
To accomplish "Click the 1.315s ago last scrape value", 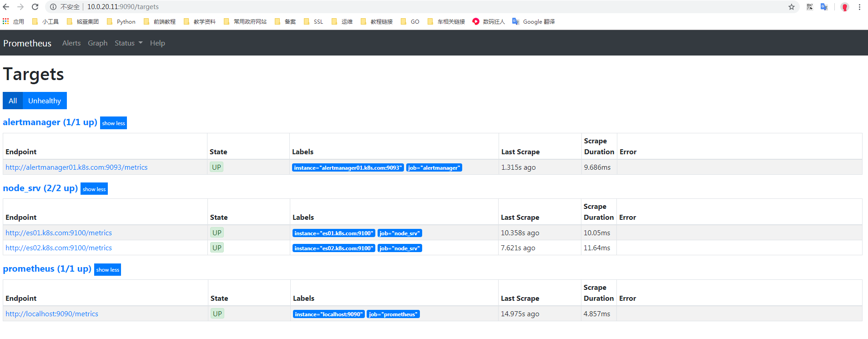I will coord(519,167).
